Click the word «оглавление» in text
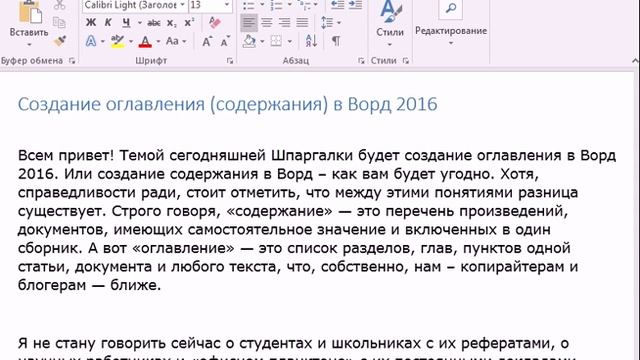 [183, 248]
